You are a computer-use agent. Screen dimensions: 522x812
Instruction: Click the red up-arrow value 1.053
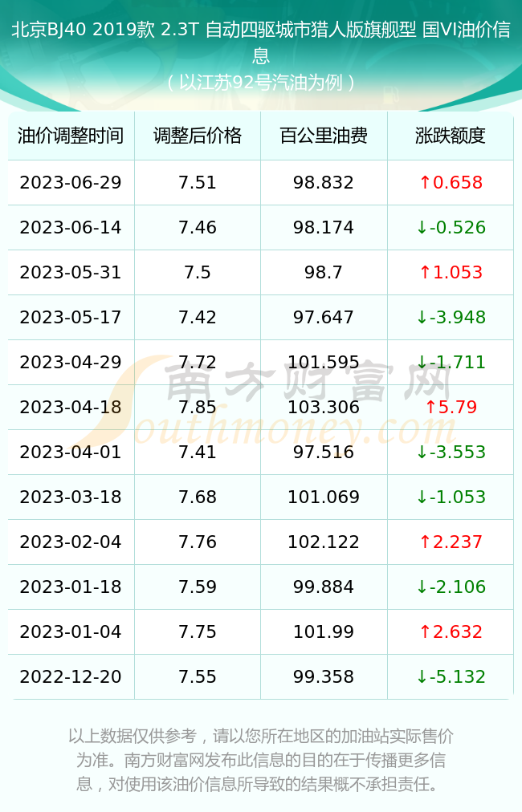[x=451, y=272]
